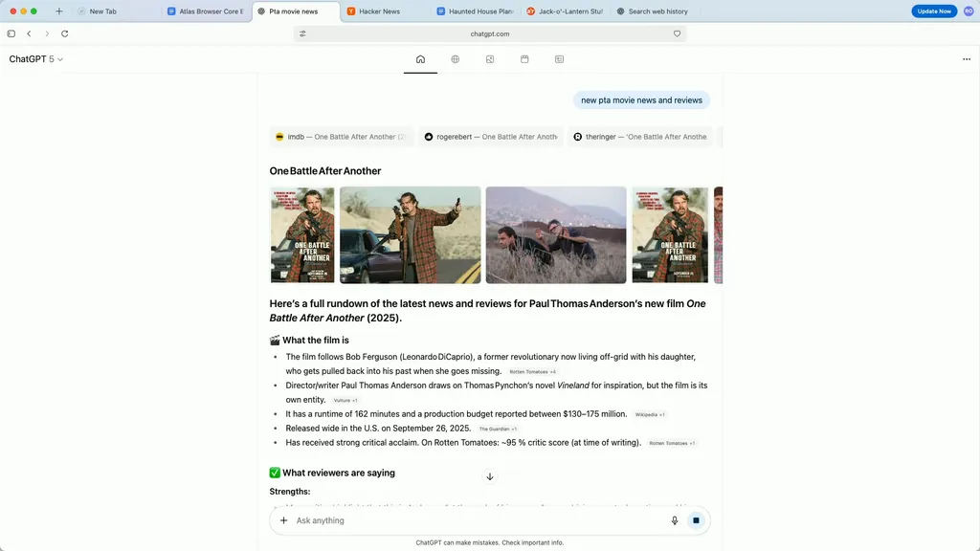Open the third One Battle After Another movie image
Viewport: 980px width, 551px height.
(x=555, y=234)
